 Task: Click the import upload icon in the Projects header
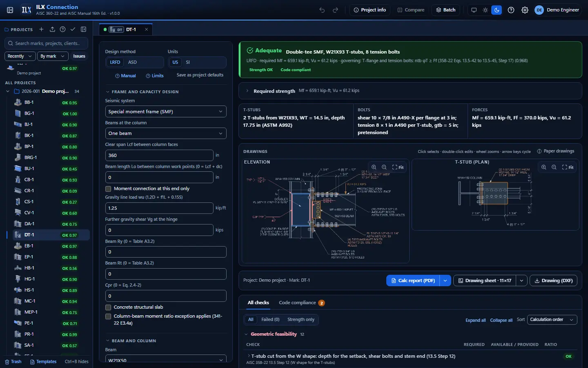pos(52,29)
